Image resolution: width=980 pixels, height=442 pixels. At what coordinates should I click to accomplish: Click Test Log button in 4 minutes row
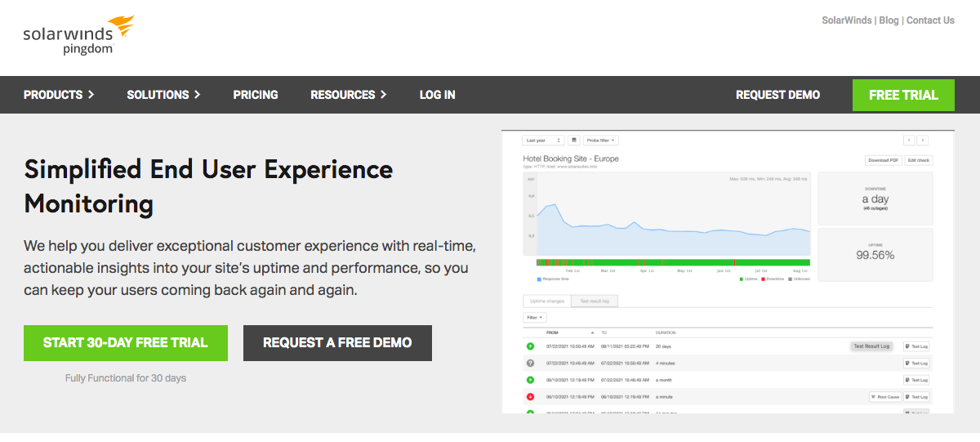[x=916, y=363]
